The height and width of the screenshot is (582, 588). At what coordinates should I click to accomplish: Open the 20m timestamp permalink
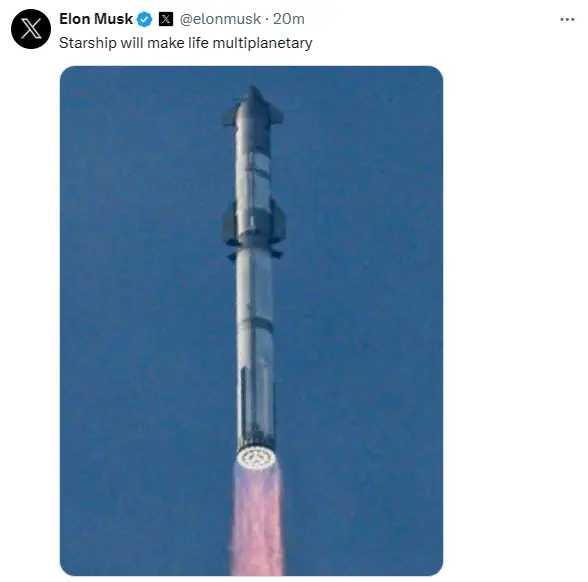[289, 19]
